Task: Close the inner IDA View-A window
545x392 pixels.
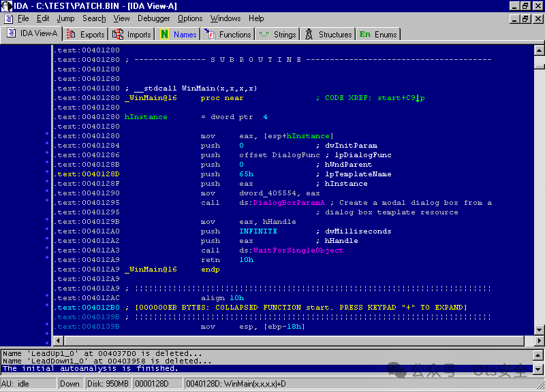Action: pos(538,19)
